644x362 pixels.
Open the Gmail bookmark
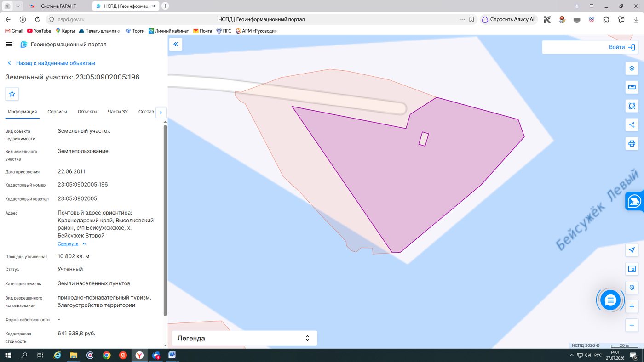click(14, 31)
